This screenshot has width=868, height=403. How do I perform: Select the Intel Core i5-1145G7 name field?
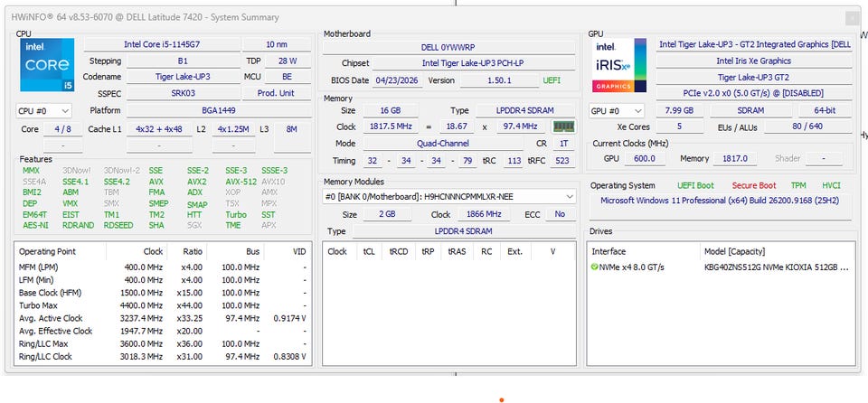162,44
